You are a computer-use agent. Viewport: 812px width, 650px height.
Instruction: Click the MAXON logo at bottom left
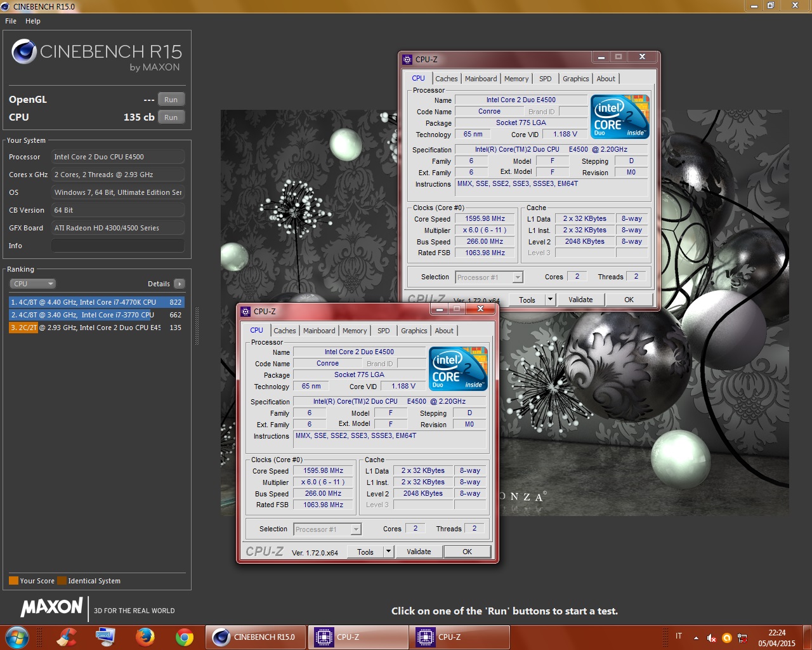(x=51, y=607)
